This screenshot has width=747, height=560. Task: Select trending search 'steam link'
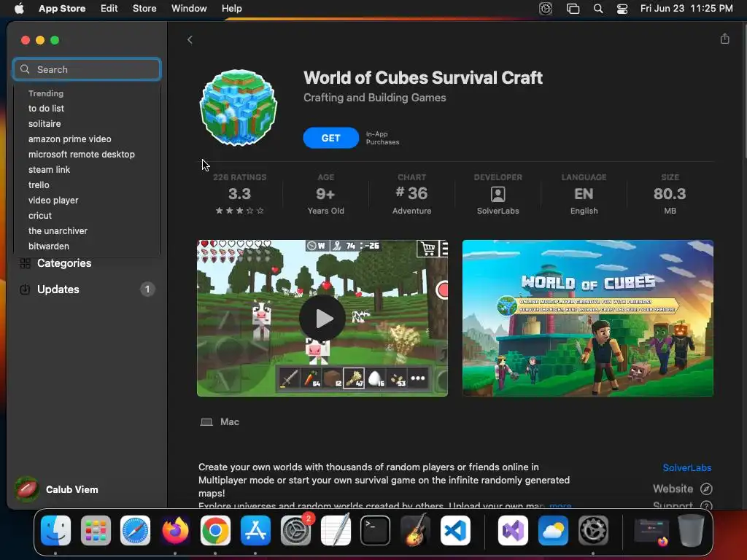click(x=49, y=169)
